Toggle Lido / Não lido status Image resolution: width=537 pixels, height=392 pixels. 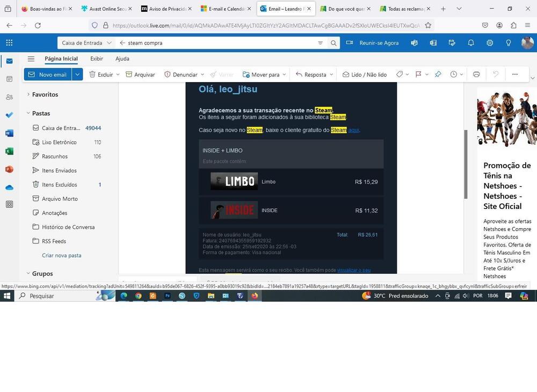point(364,75)
